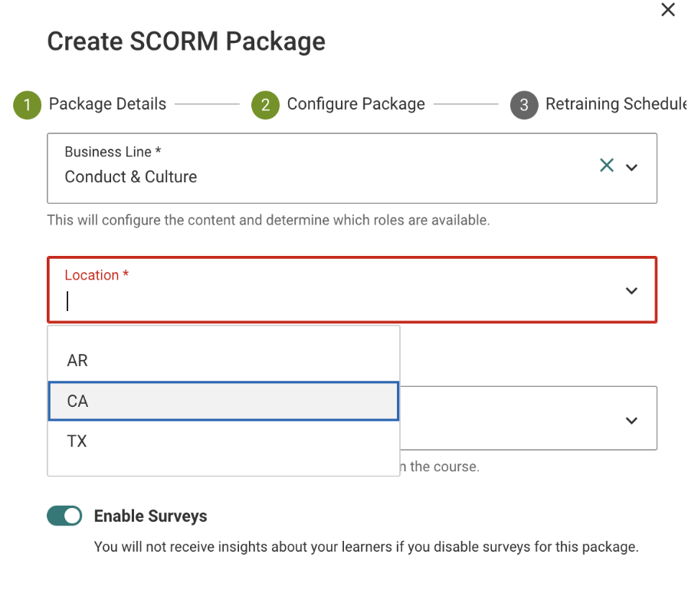Viewport: 688px width, 616px height.
Task: Choose CA in the location options
Action: coord(77,401)
